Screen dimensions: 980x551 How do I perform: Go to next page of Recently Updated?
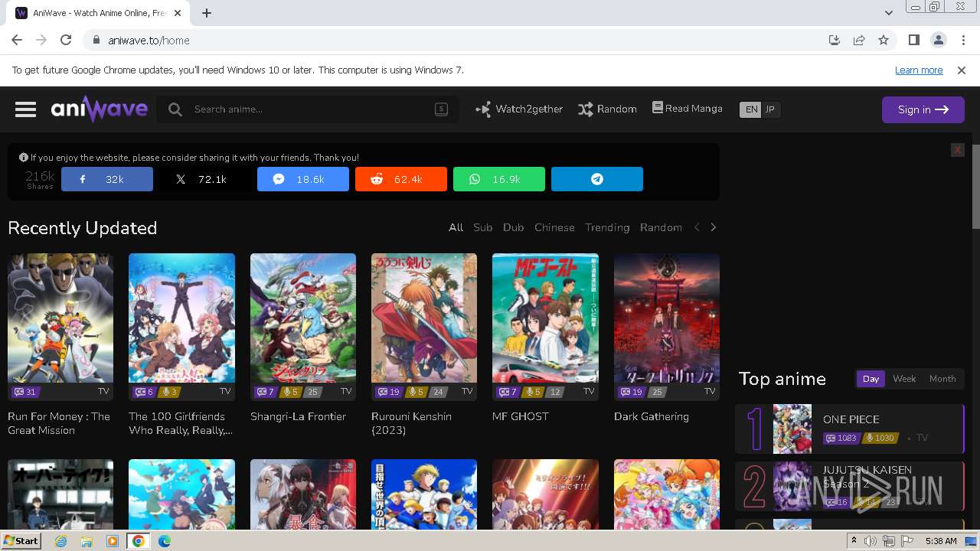click(x=714, y=227)
